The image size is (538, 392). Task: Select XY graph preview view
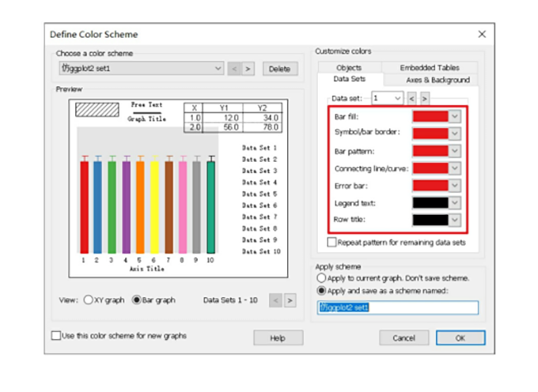click(x=88, y=300)
